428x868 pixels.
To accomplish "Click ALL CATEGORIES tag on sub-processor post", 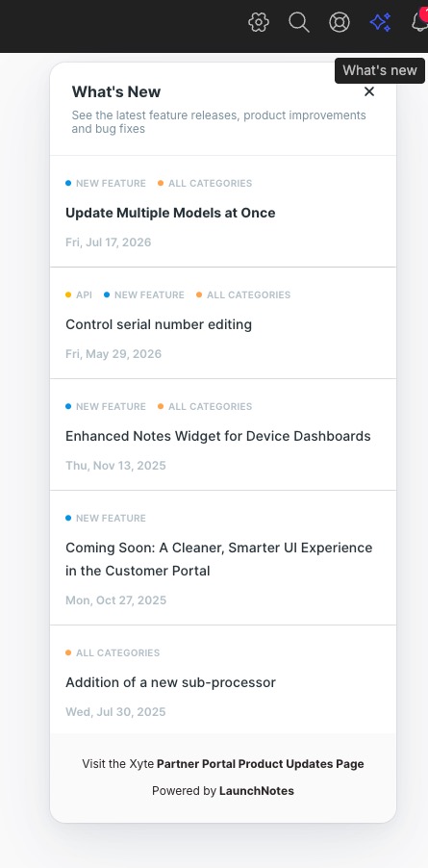I will coord(113,653).
